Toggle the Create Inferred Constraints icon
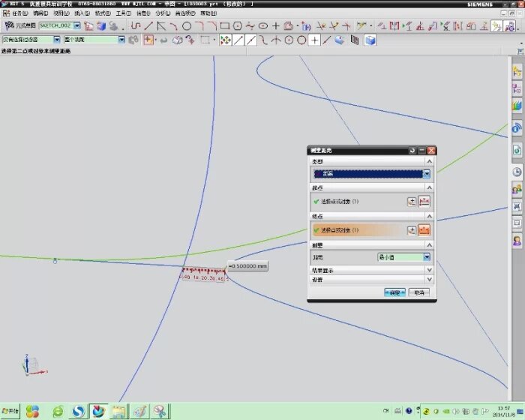 point(496,25)
